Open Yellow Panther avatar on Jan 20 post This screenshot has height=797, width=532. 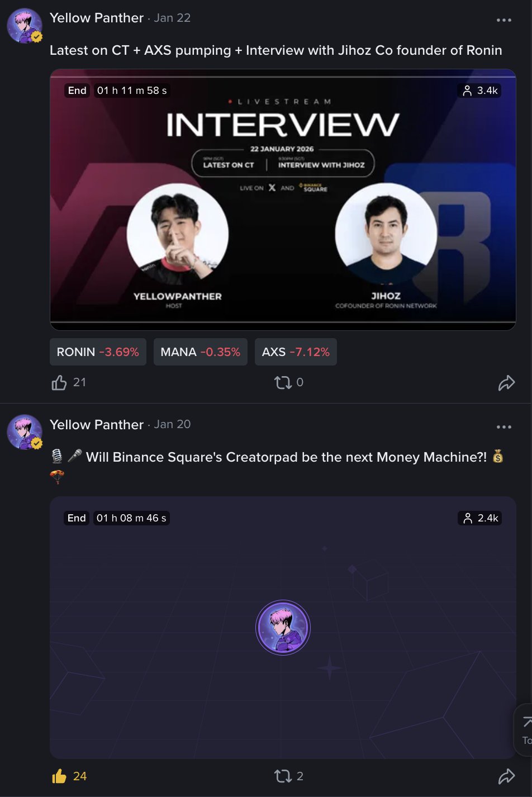pos(25,432)
